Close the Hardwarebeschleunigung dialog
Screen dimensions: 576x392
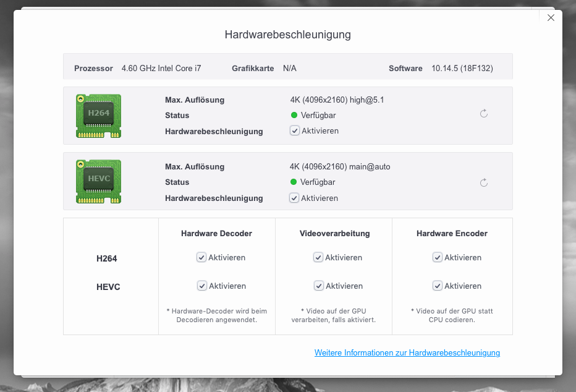click(x=551, y=18)
